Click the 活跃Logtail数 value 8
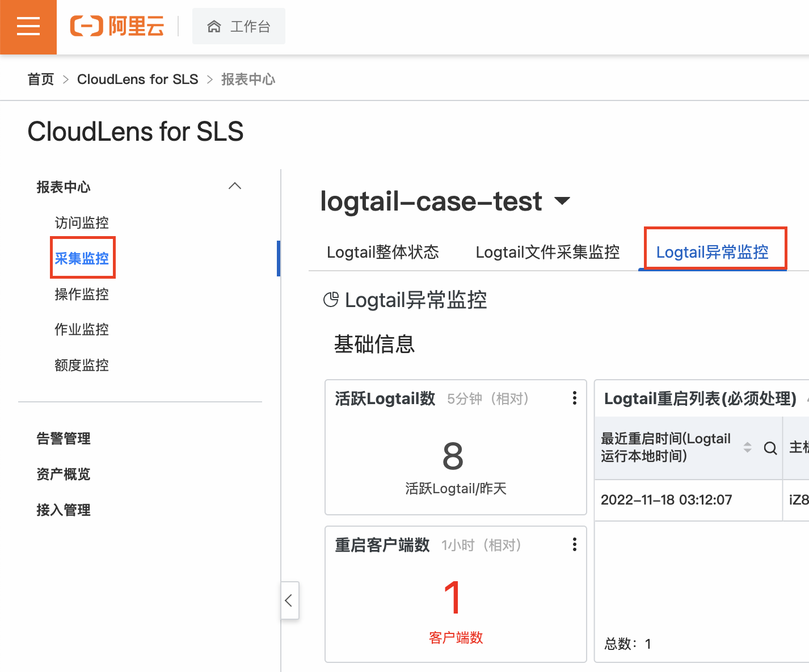Image resolution: width=809 pixels, height=672 pixels. click(x=453, y=456)
